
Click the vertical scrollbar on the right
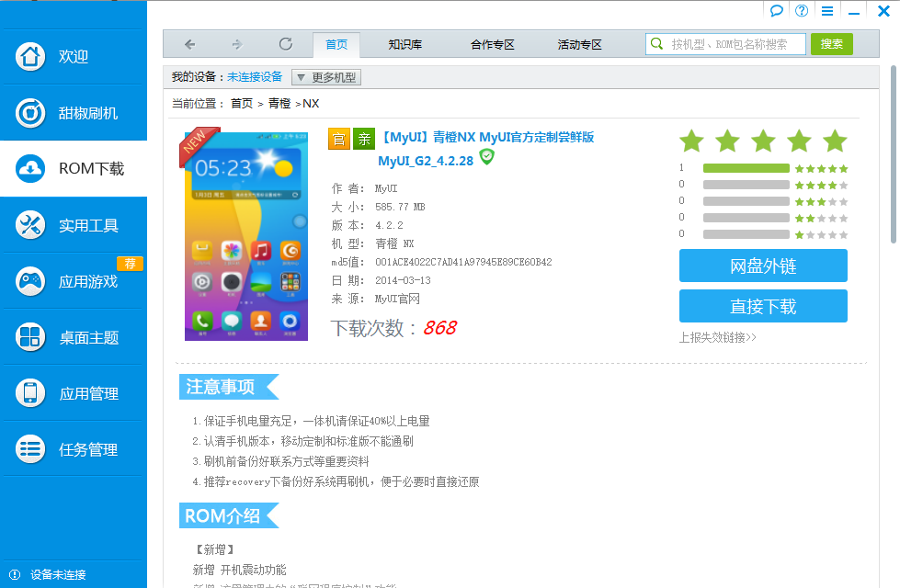pos(894,155)
